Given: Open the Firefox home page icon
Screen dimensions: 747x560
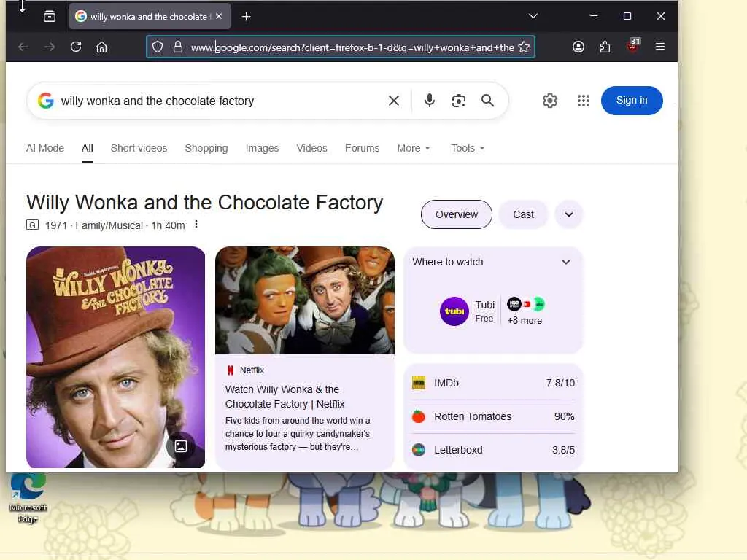Looking at the screenshot, I should (101, 47).
